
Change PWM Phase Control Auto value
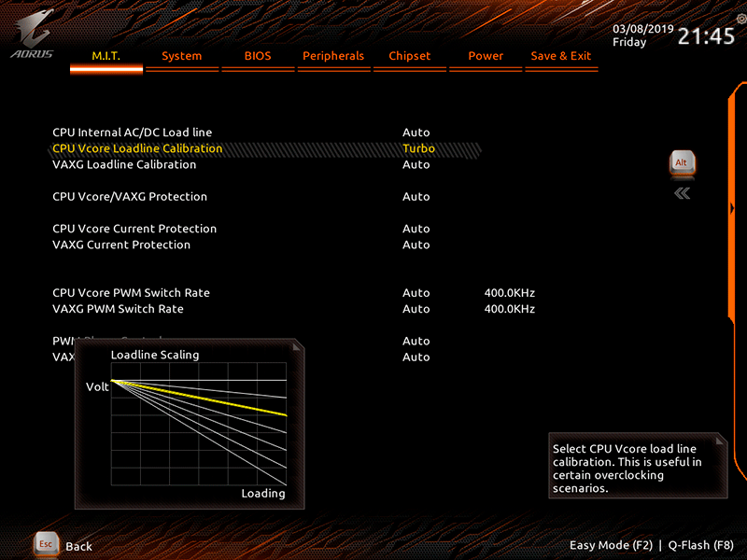[x=416, y=341]
